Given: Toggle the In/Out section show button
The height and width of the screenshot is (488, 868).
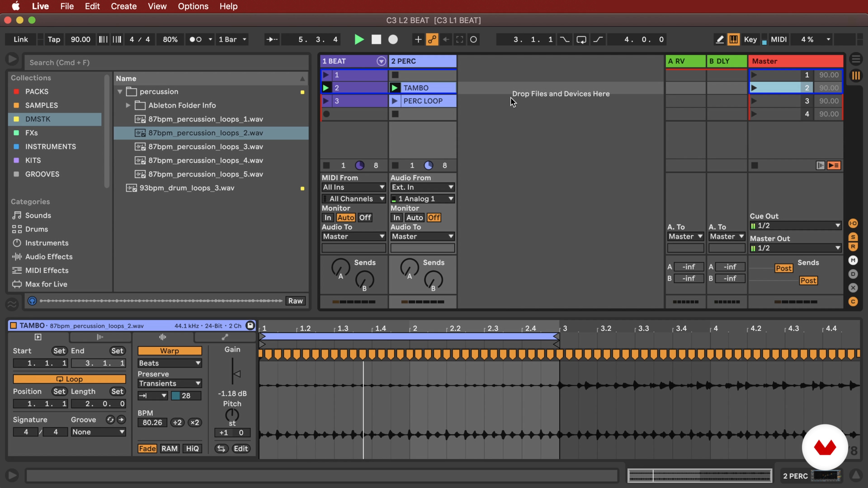Looking at the screenshot, I should tap(853, 223).
